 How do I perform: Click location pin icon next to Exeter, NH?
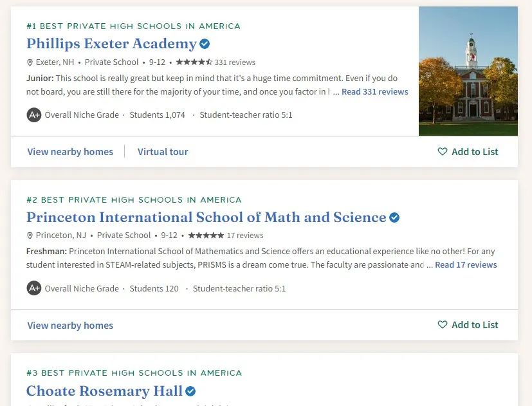tap(30, 62)
